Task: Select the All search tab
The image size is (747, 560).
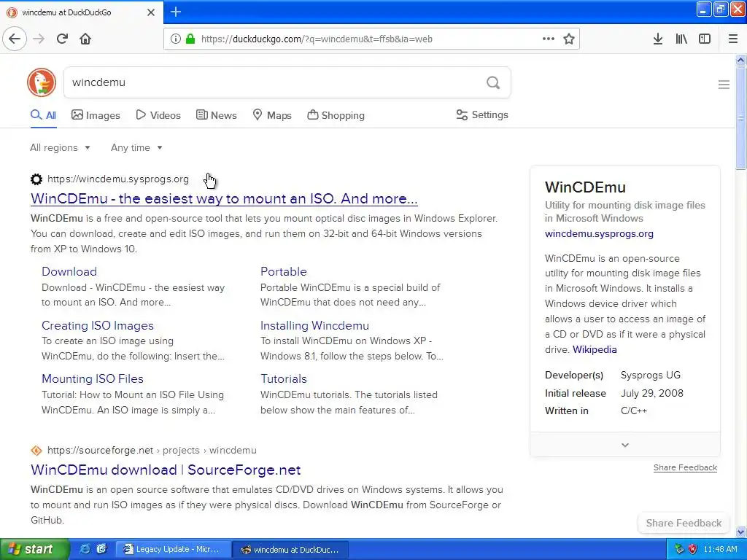Action: click(43, 115)
